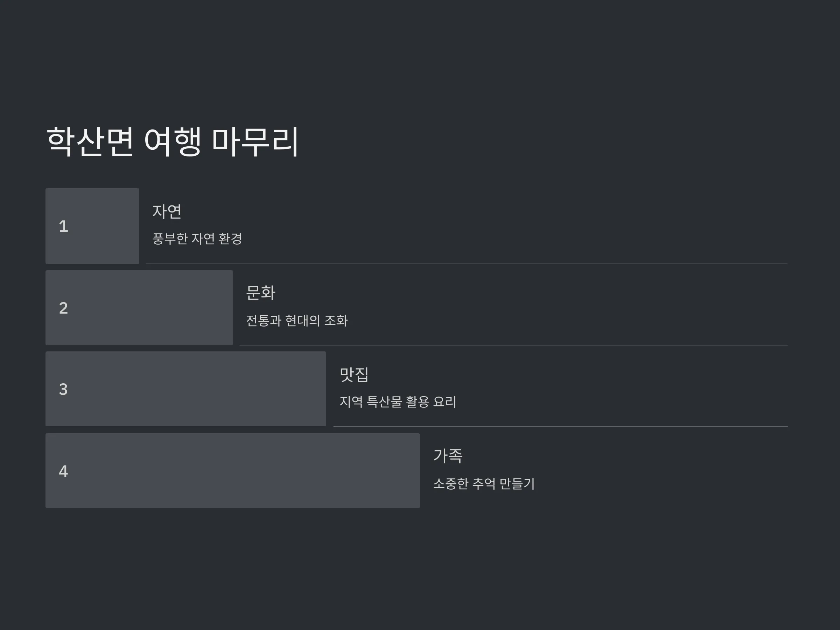Select the step 1 block

[x=92, y=226]
